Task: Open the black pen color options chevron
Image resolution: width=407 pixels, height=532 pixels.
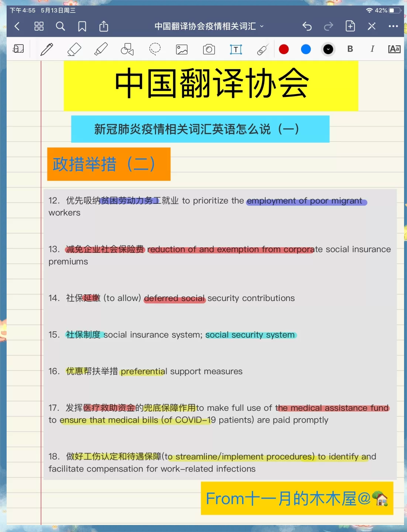Action: (328, 49)
